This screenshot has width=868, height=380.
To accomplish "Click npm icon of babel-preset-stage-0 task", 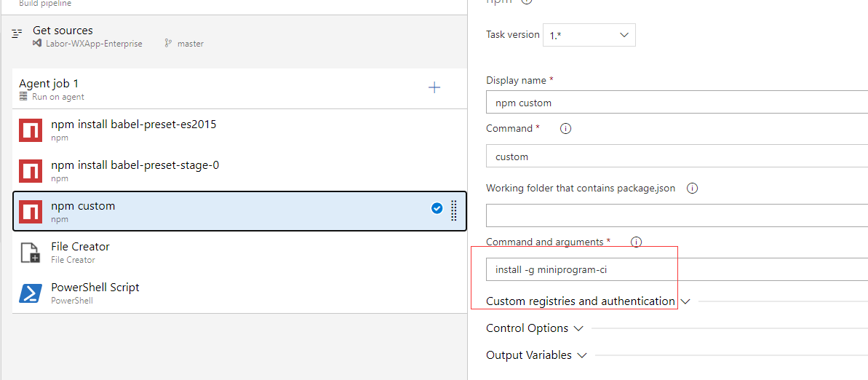I will [x=31, y=170].
